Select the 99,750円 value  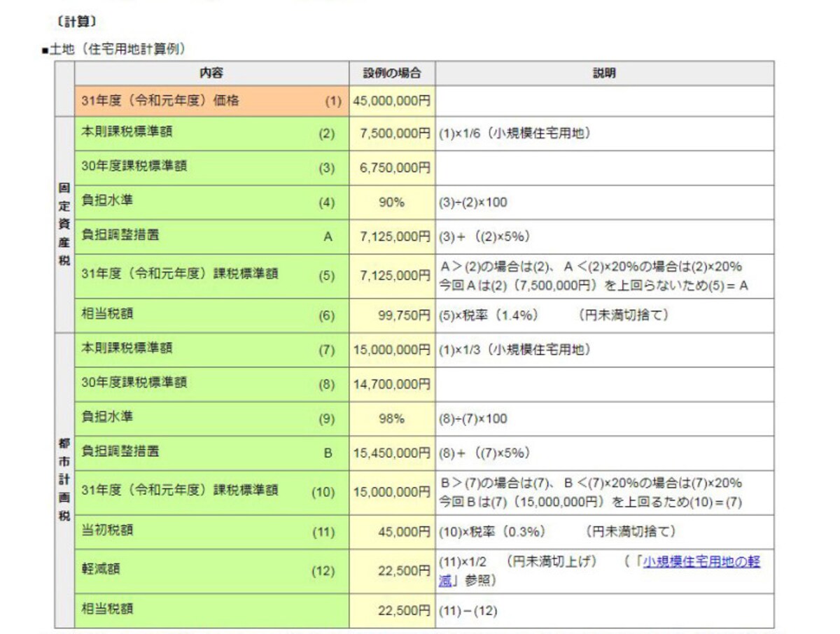(405, 316)
